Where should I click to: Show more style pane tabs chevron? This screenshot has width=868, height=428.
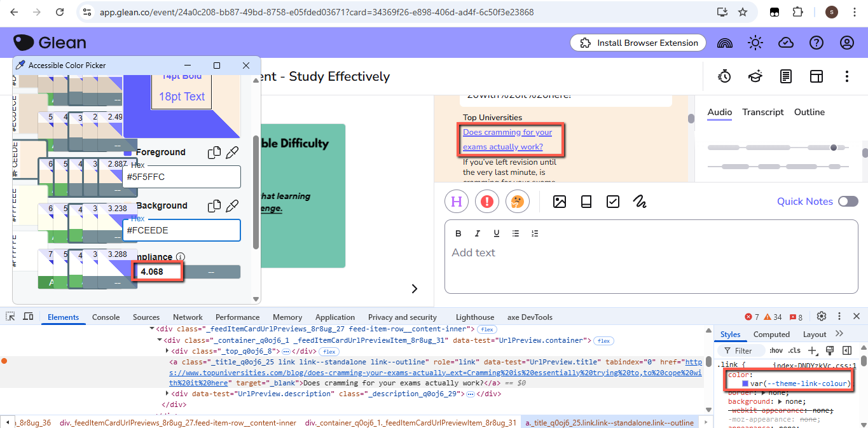(x=839, y=334)
